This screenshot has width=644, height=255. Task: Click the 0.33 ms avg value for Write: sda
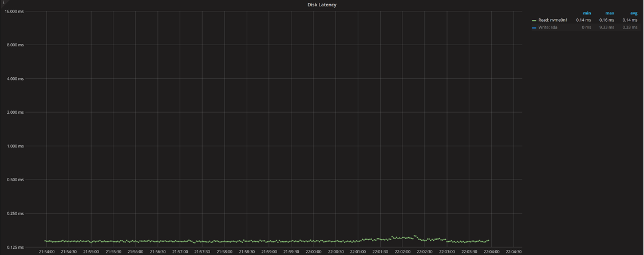[630, 27]
